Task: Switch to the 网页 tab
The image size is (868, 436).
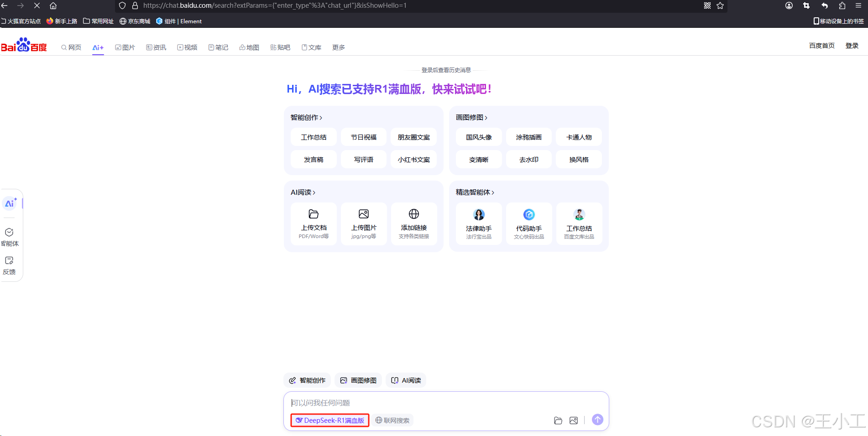Action: pyautogui.click(x=71, y=47)
